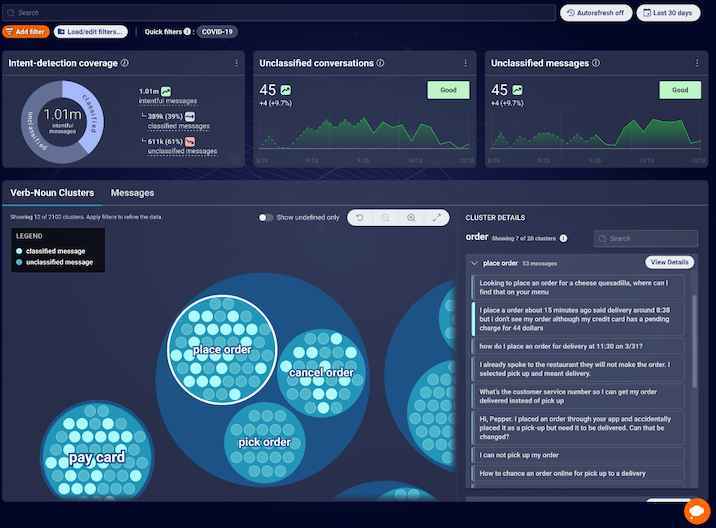The height and width of the screenshot is (528, 716).
Task: Toggle the COVID-19 quick filter chip
Action: [x=217, y=32]
